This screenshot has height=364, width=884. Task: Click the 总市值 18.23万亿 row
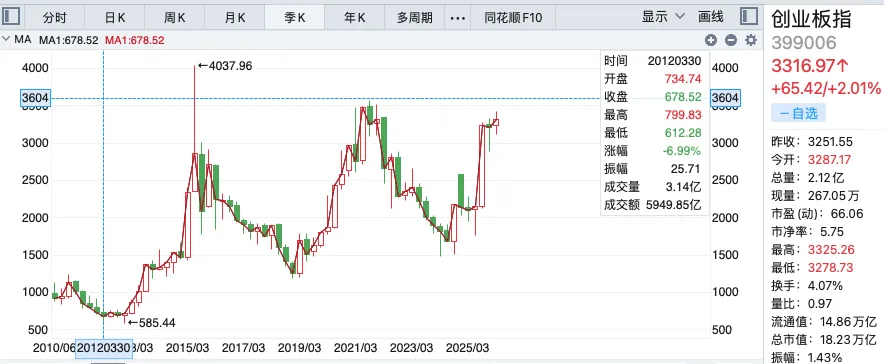824,340
